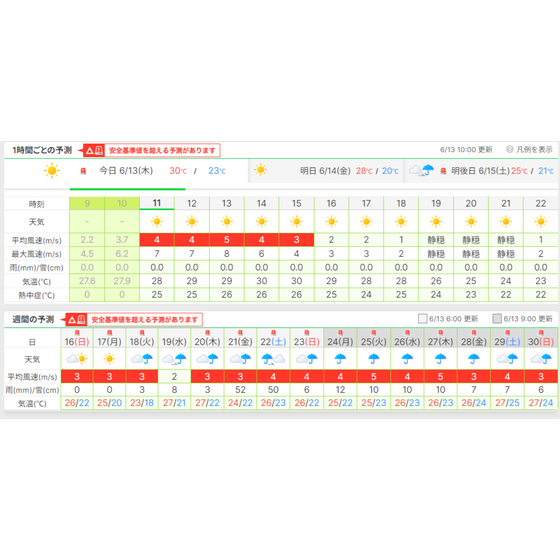This screenshot has height=560, width=560.
Task: Click the large sun icon for today
Action: (x=52, y=171)
